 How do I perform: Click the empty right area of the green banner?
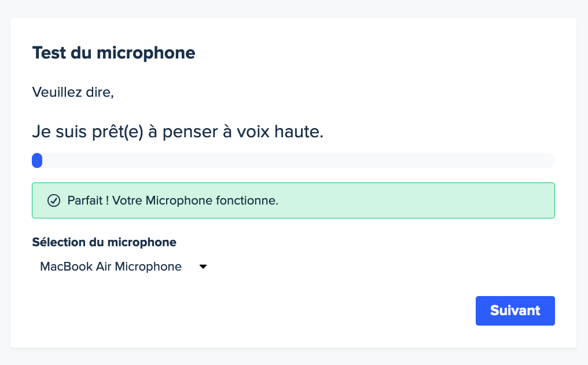click(416, 200)
